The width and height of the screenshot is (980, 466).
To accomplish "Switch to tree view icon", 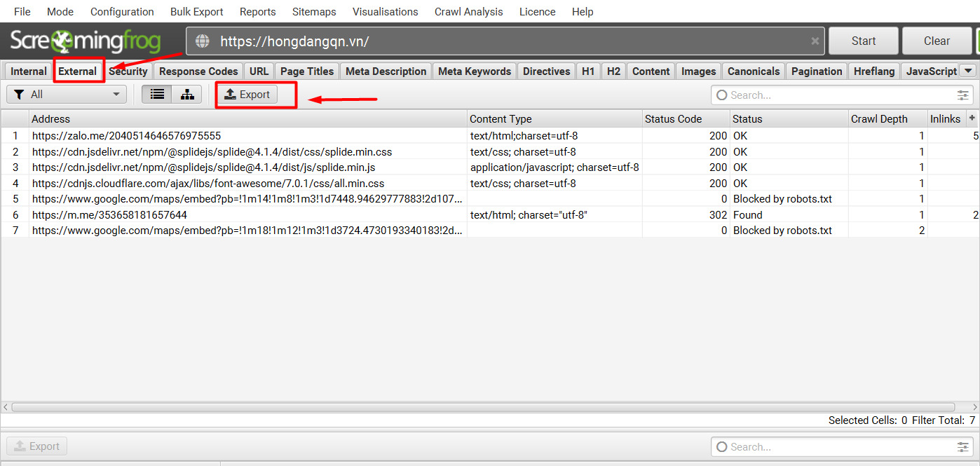I will tap(187, 95).
